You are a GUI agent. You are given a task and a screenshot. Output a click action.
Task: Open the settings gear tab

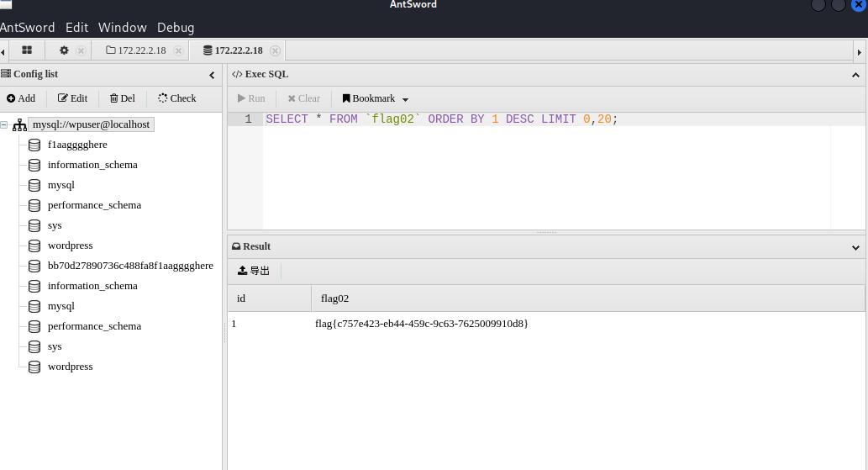(64, 50)
